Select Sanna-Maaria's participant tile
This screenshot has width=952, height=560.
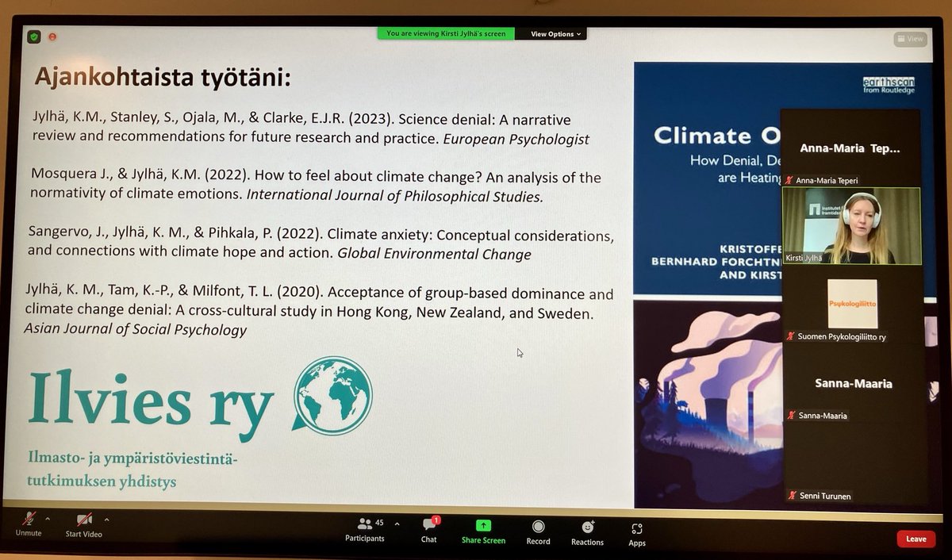[x=851, y=383]
